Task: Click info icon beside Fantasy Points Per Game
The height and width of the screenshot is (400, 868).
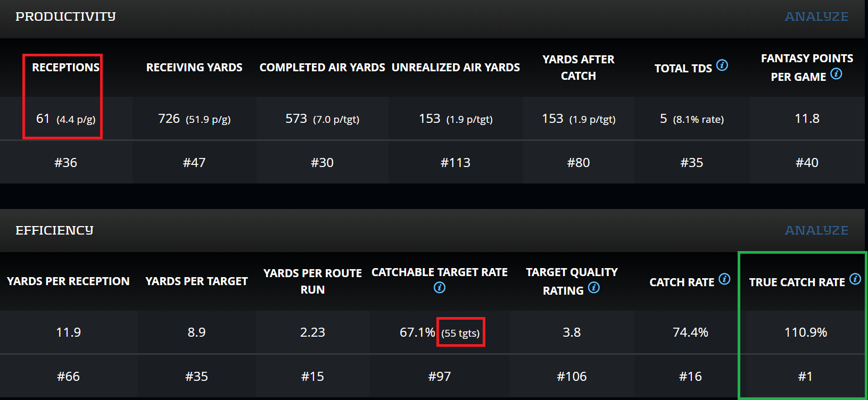Action: [x=836, y=74]
